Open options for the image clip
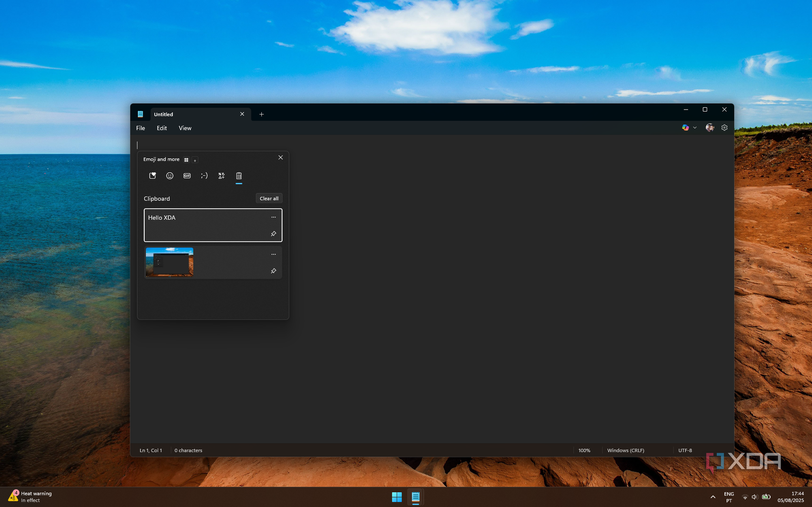 [x=274, y=254]
